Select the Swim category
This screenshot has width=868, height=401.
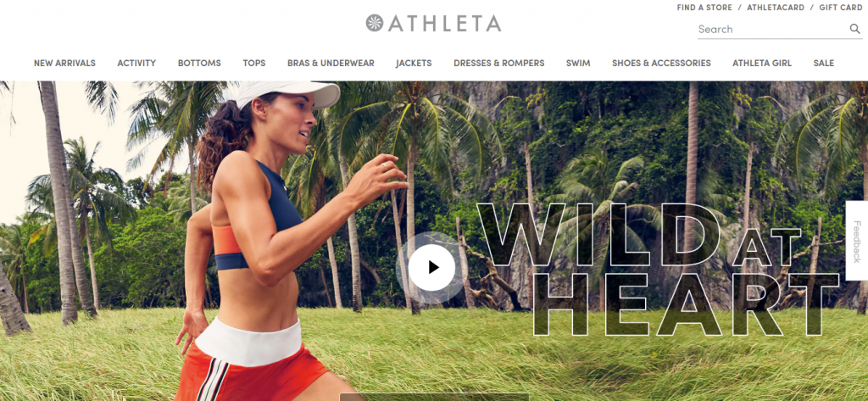click(x=578, y=63)
